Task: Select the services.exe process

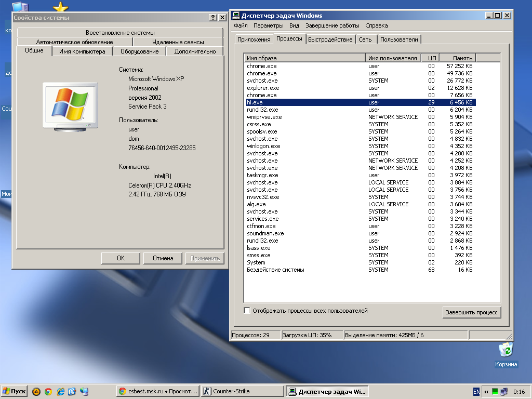Action: pos(361,219)
